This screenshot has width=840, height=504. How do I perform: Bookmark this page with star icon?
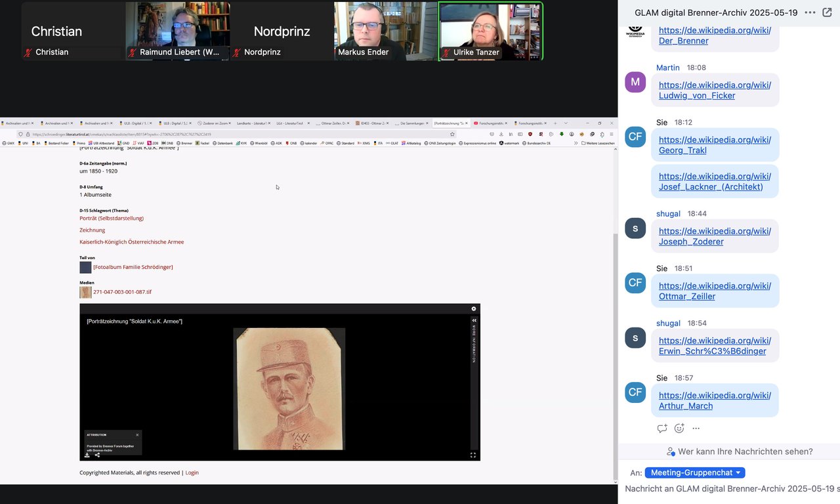pyautogui.click(x=452, y=134)
